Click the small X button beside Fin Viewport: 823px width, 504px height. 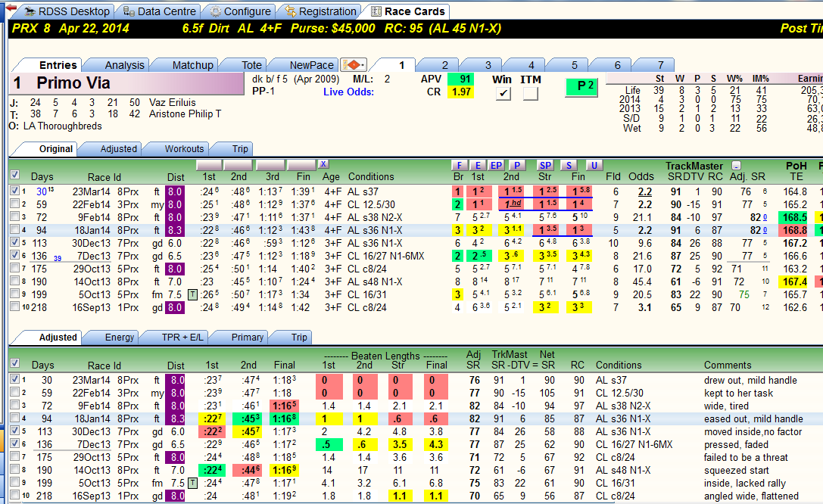tap(323, 164)
